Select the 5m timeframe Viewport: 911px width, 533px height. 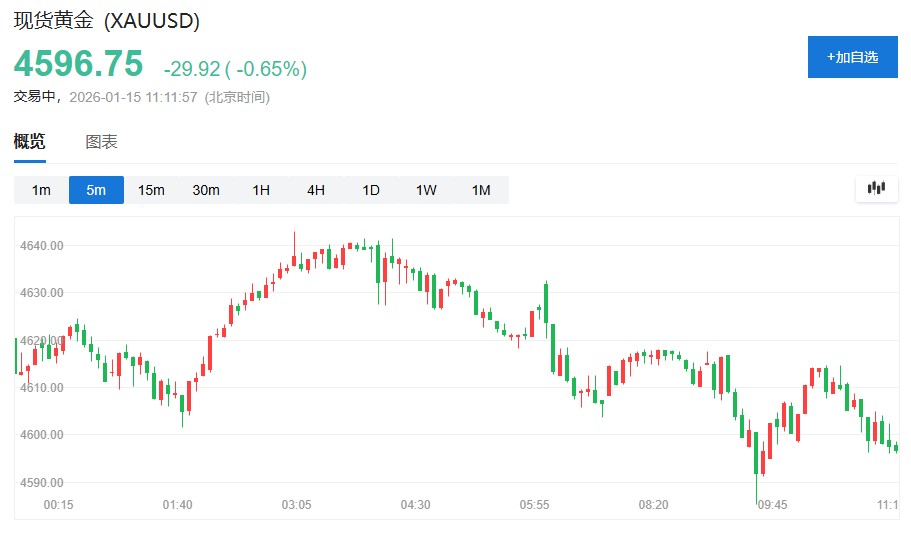click(96, 190)
